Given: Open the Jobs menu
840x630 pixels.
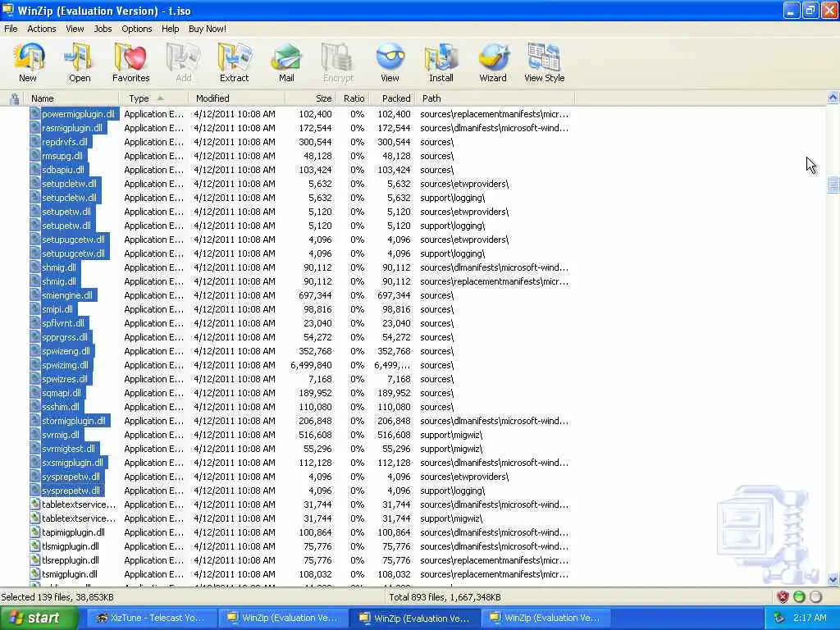Looking at the screenshot, I should tap(103, 29).
